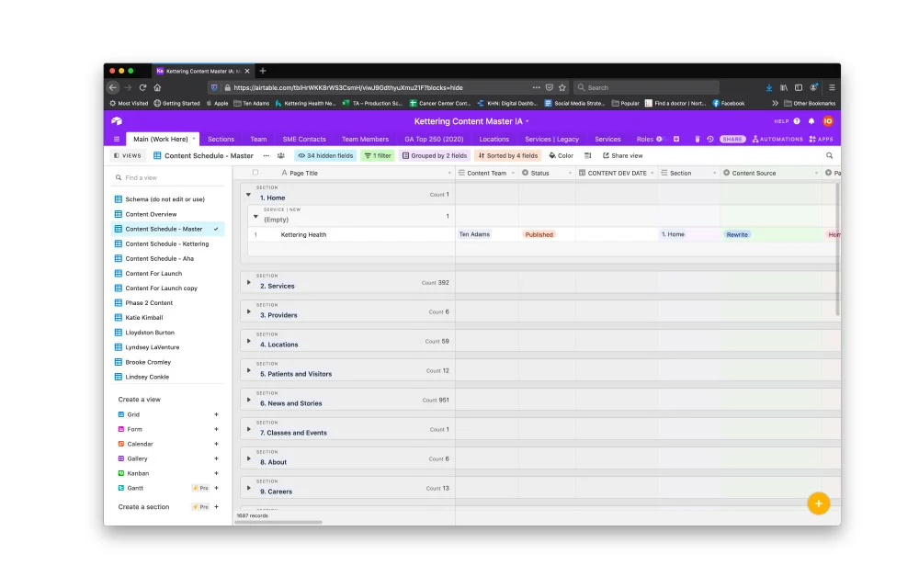Open the orange user account avatar
Viewport: 919px width, 588px height.
pos(828,121)
